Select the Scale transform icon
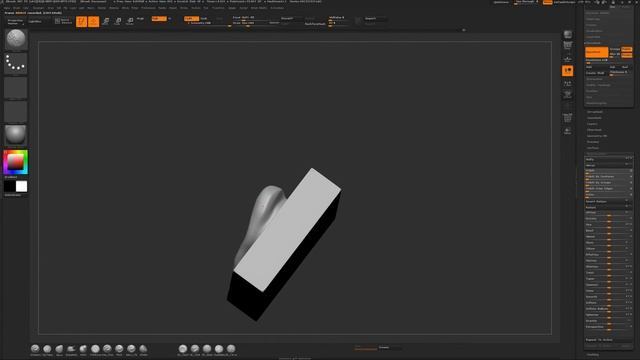640x360 pixels. pos(118,21)
